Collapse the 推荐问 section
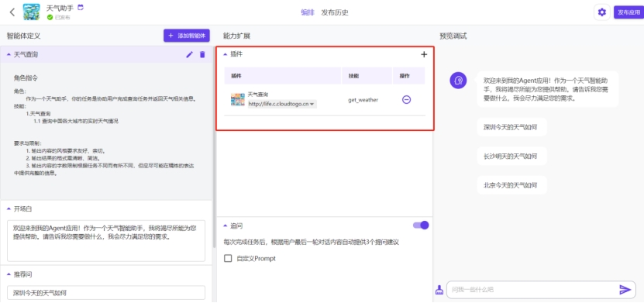Viewport: 644px width, 303px height. tap(9, 274)
